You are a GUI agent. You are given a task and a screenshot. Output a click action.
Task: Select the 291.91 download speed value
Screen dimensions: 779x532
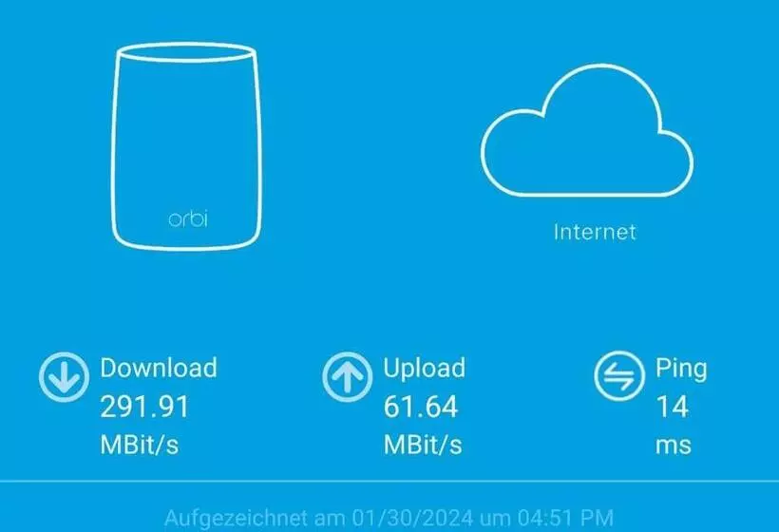144,407
